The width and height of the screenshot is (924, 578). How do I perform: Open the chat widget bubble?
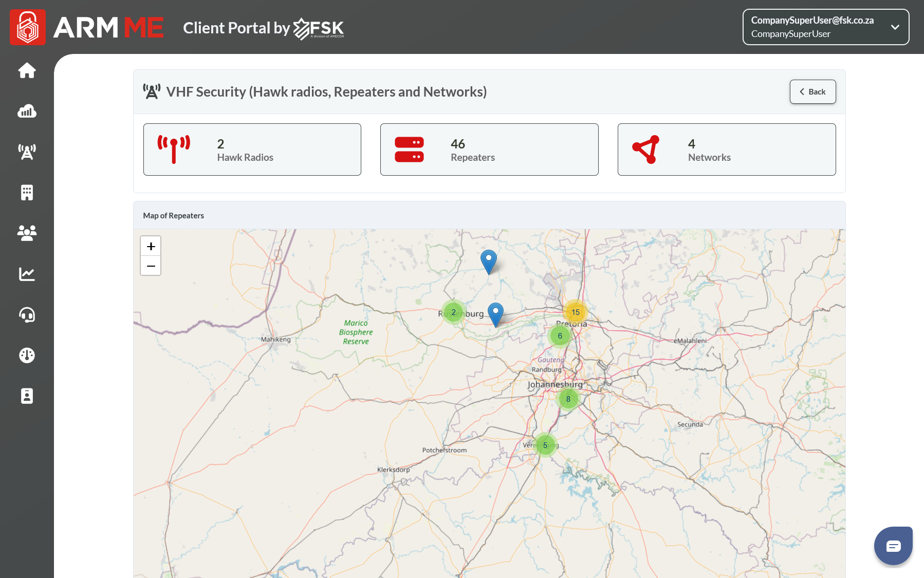[x=893, y=546]
